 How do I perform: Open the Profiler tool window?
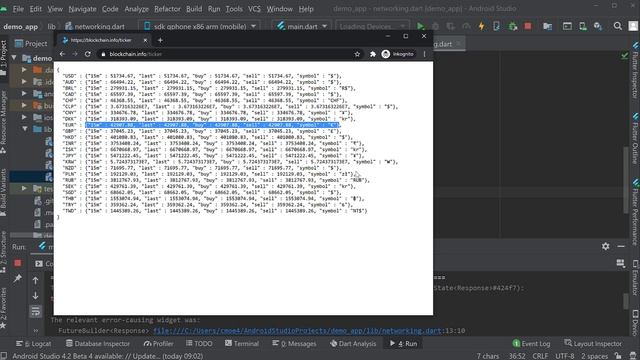158,344
